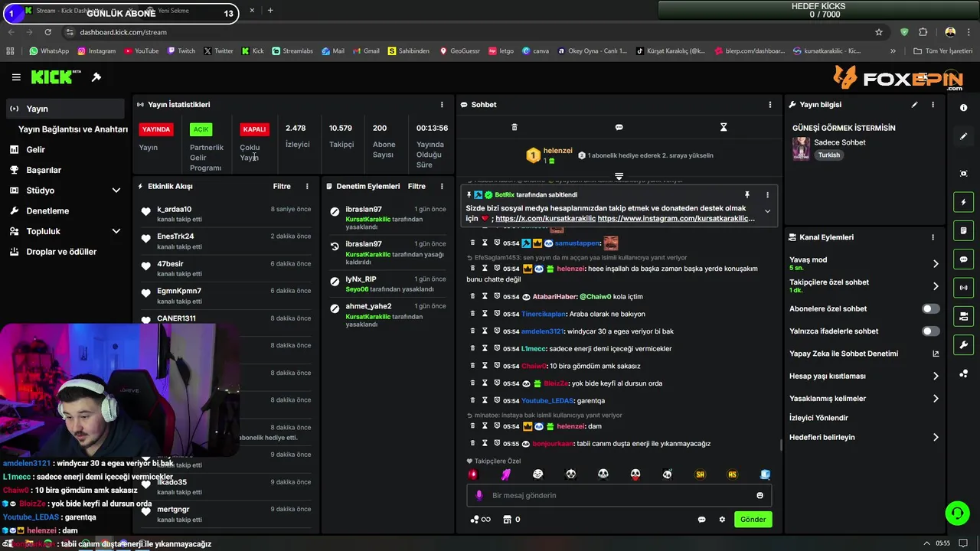Open the Kanal Eylemleri three-dot menu
Image resolution: width=980 pixels, height=551 pixels.
pyautogui.click(x=933, y=237)
